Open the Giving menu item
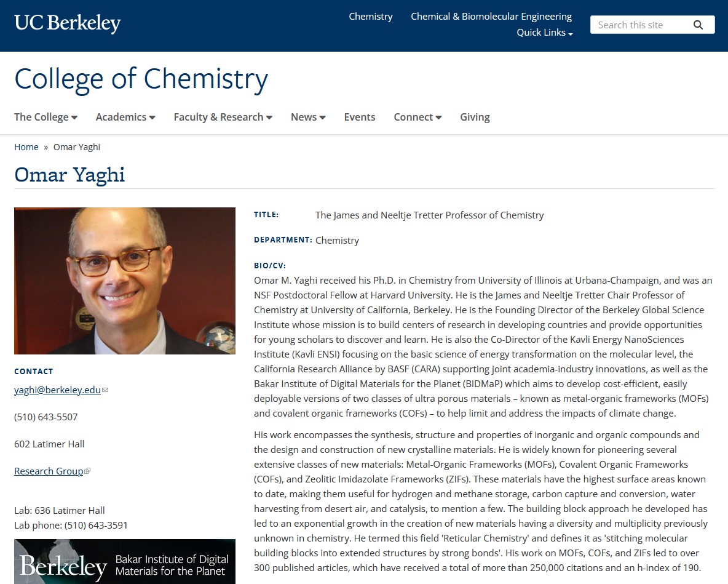 coord(475,117)
